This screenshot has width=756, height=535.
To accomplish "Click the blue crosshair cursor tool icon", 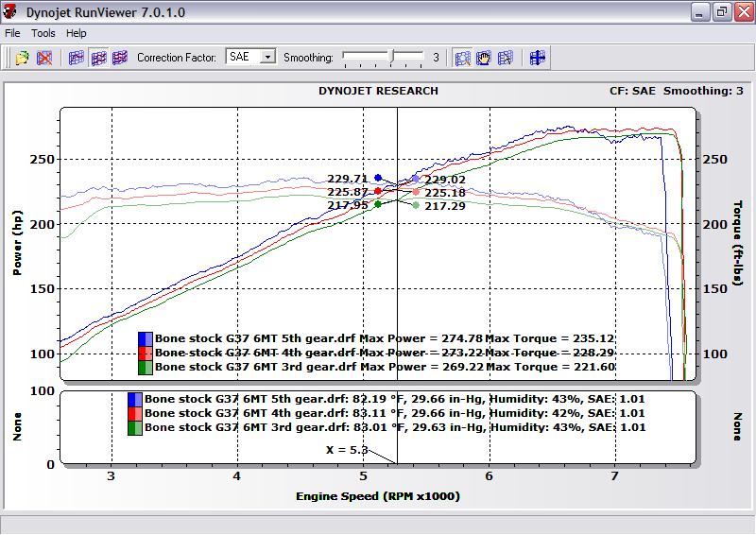I will [x=537, y=58].
